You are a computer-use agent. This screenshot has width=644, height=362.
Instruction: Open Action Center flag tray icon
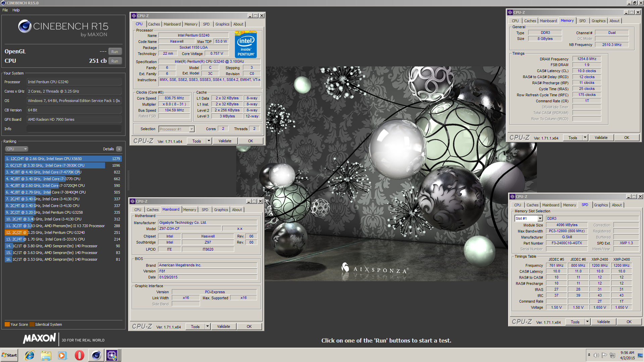tap(604, 355)
